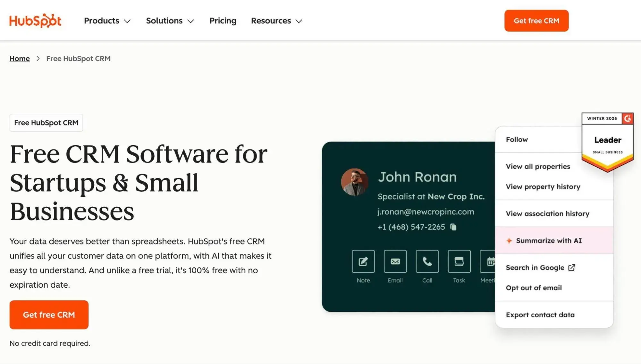The height and width of the screenshot is (364, 641).
Task: Choose Summarize with AI
Action: (x=554, y=240)
